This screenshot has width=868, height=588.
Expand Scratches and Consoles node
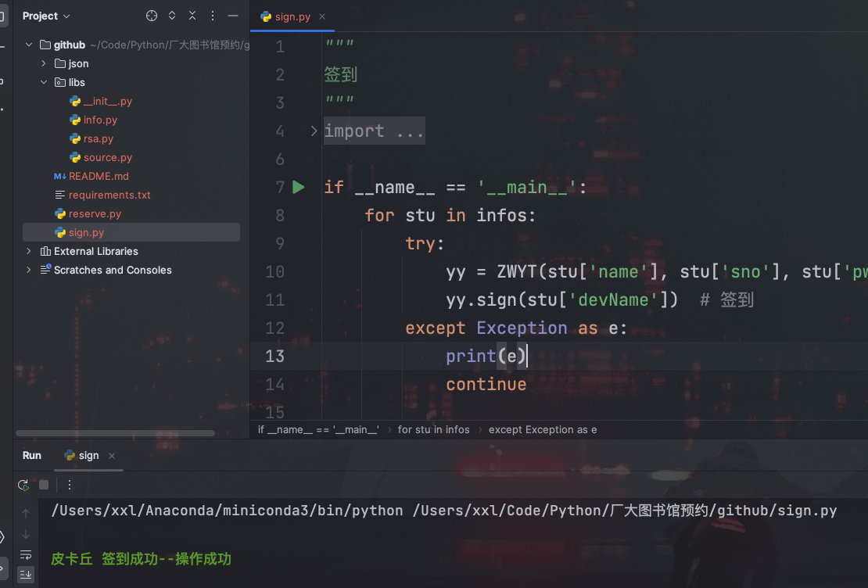pos(29,271)
